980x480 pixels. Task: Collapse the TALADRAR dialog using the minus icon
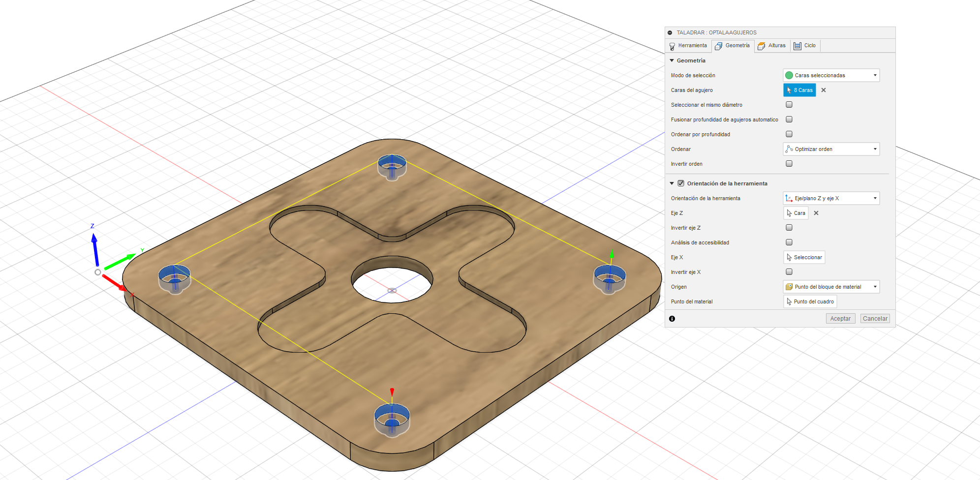pos(670,32)
